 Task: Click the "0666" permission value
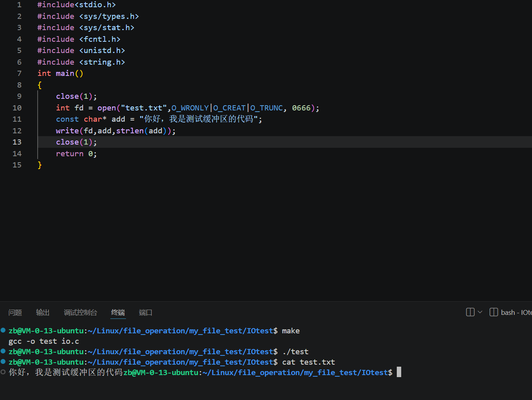pyautogui.click(x=301, y=108)
